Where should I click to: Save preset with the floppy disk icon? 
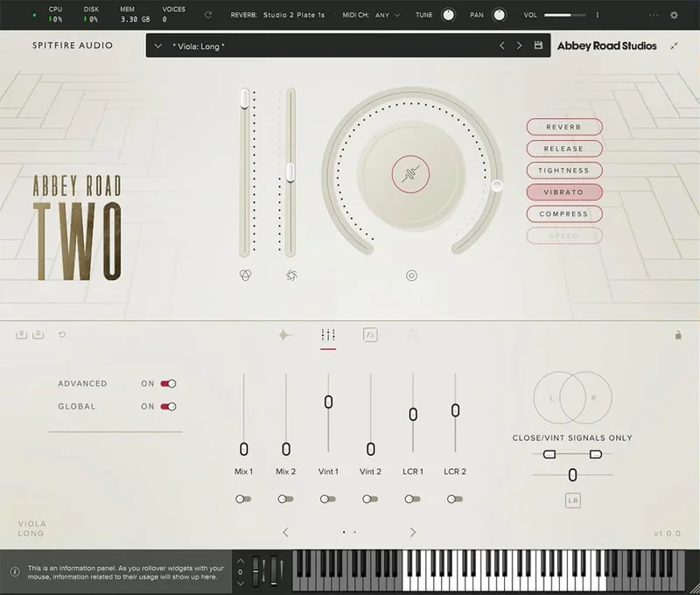538,45
